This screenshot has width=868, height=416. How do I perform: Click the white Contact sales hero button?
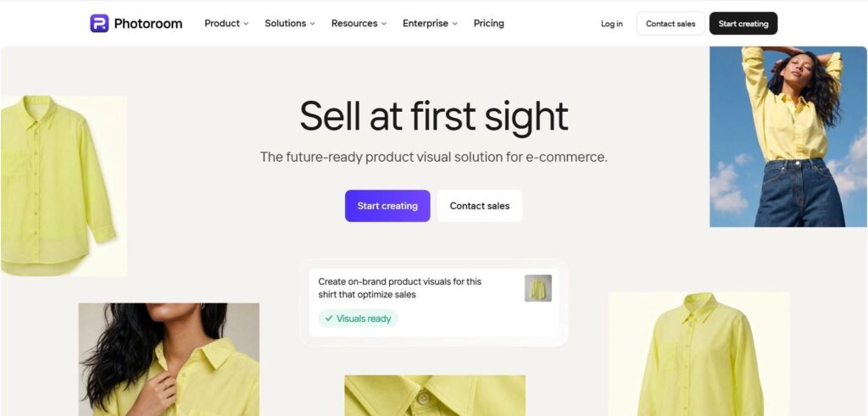(x=480, y=206)
